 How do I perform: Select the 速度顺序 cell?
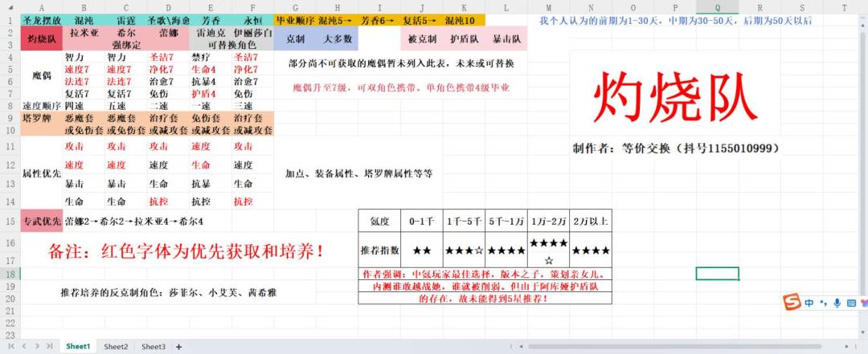pos(42,106)
